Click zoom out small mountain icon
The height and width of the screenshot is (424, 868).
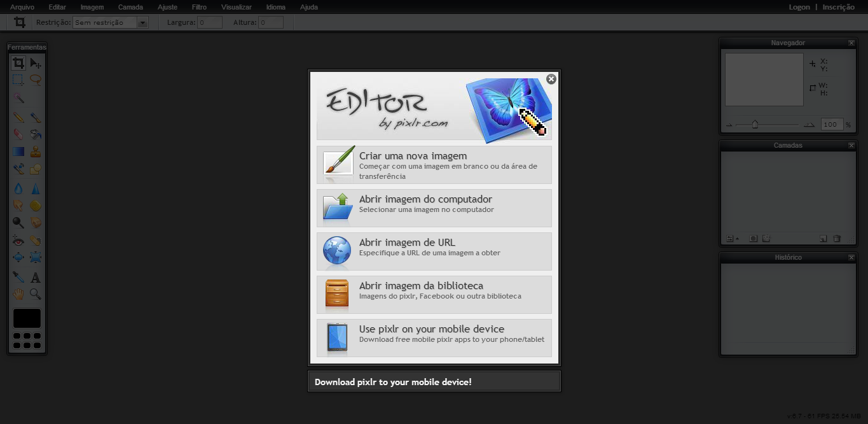[x=729, y=125]
